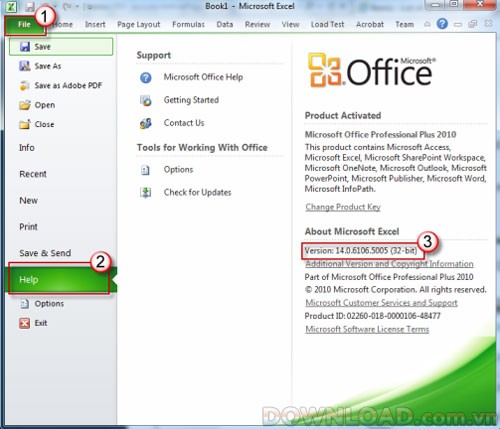Click the Excel application icon in title bar

click(x=11, y=6)
